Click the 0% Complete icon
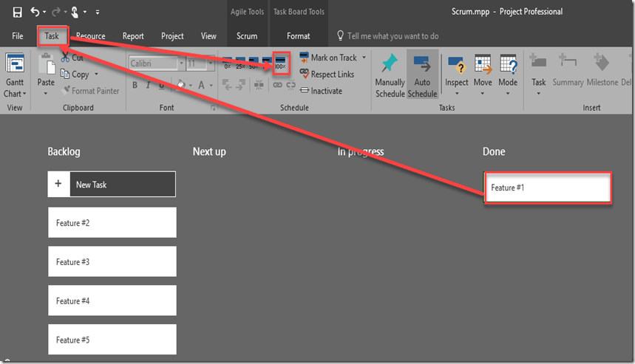635x364 pixels. [228, 63]
